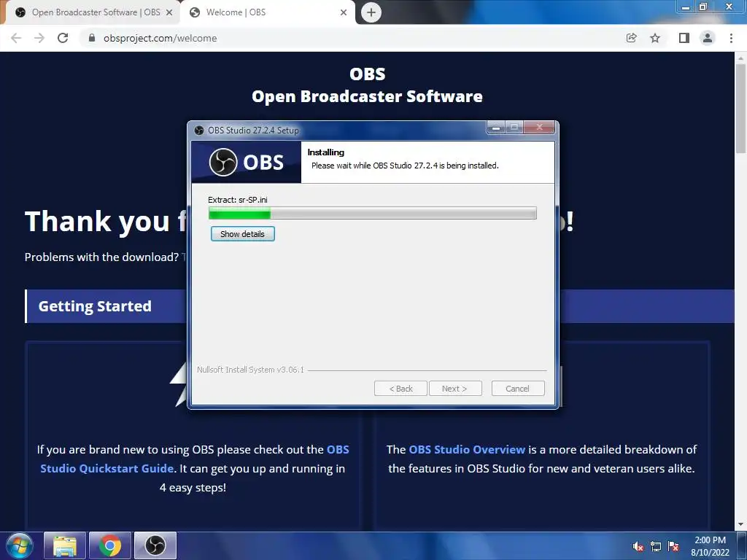Viewport: 747px width, 560px height.
Task: Click 'Problems with the download?' text
Action: click(101, 257)
